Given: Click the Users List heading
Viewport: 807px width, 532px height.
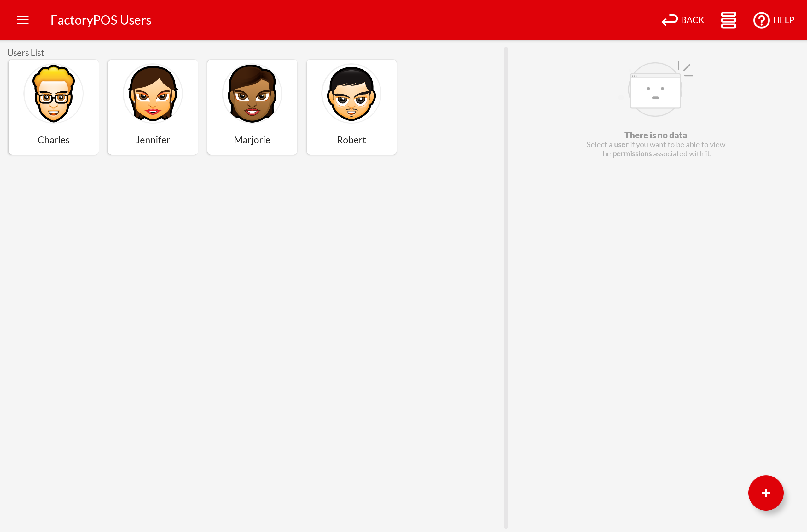Looking at the screenshot, I should point(26,53).
